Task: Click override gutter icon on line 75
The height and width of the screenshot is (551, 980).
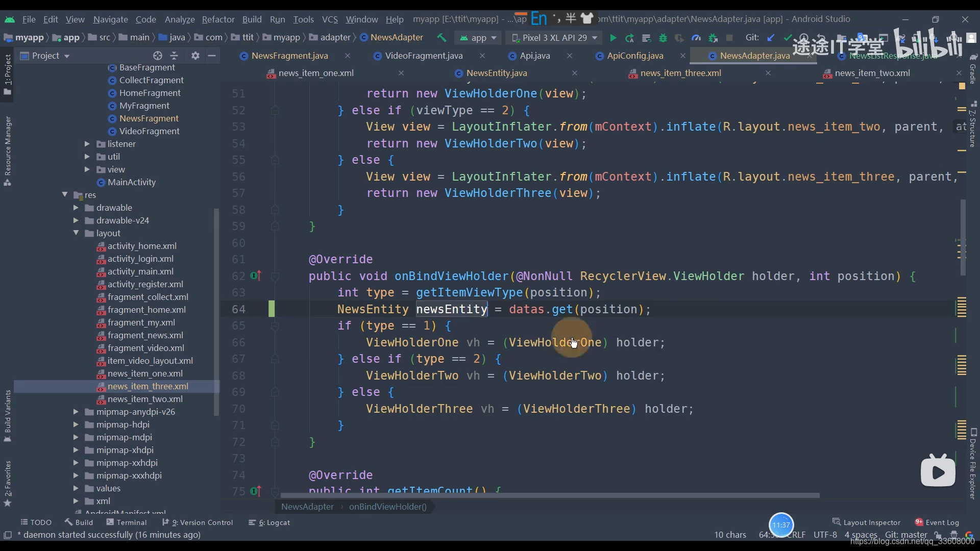Action: [x=256, y=491]
